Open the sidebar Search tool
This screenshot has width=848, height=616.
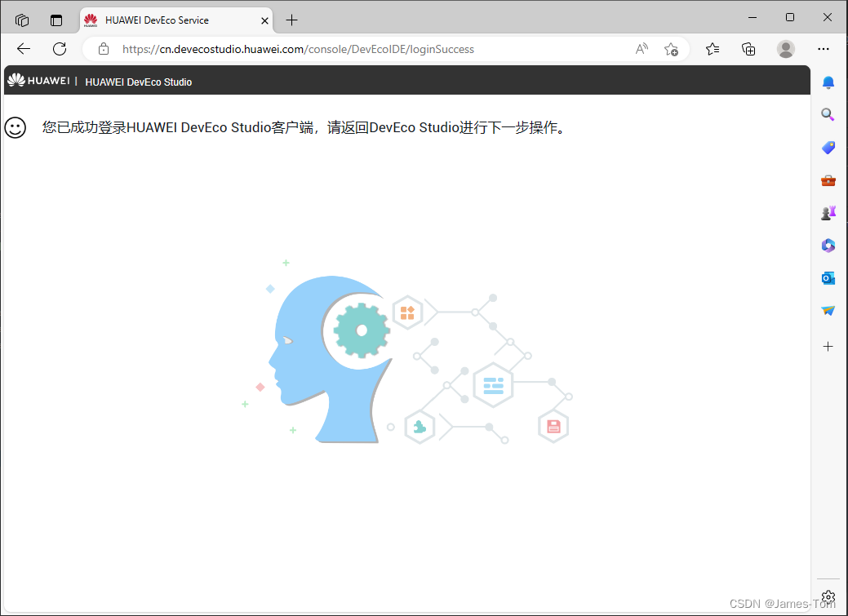(828, 115)
